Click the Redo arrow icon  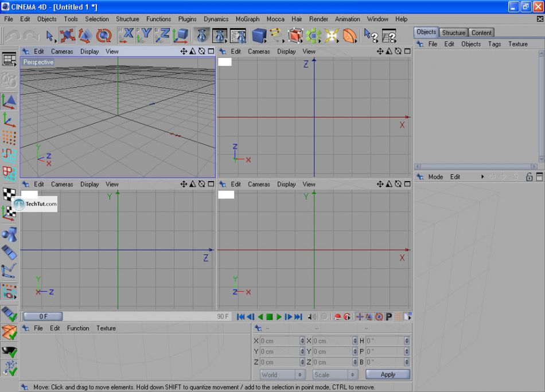(32, 36)
